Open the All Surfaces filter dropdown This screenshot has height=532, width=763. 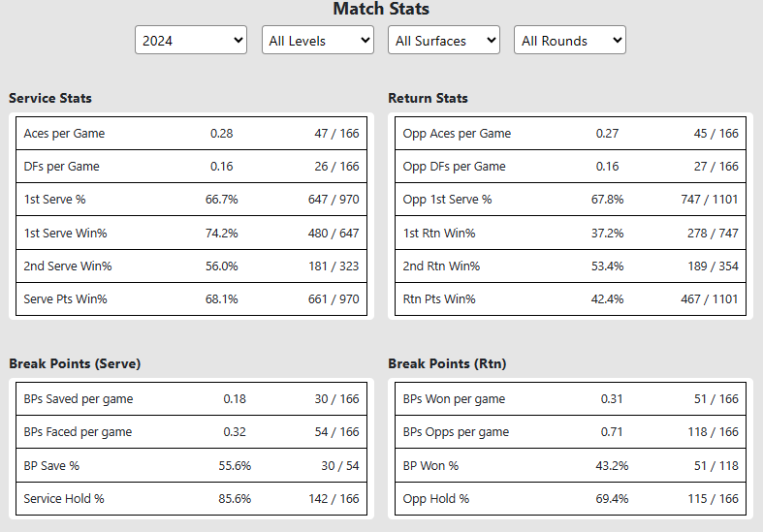[443, 41]
